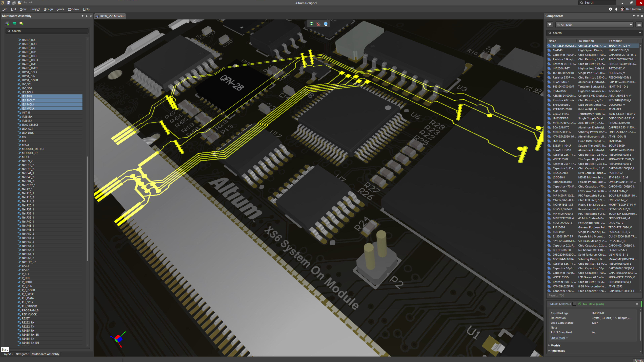Click the Redo arrow icon

(x=30, y=3)
